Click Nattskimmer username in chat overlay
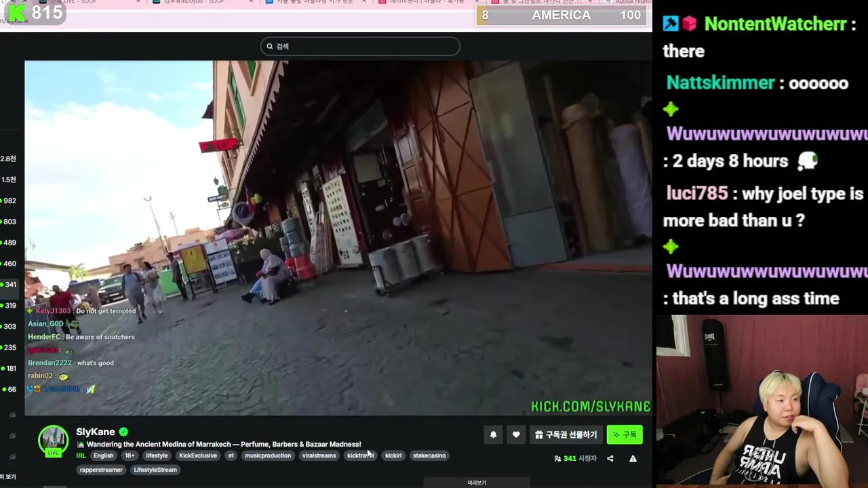The image size is (868, 488). pyautogui.click(x=720, y=83)
